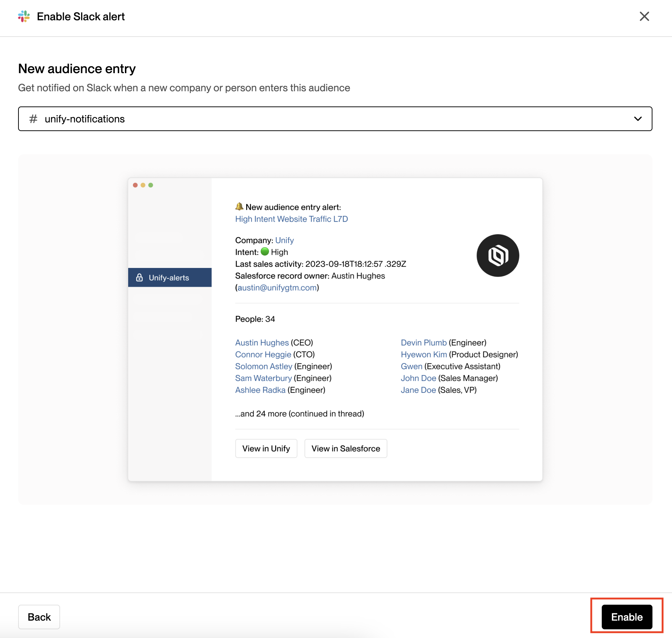Click the austin@unifygtm.com email link
672x638 pixels.
click(277, 288)
